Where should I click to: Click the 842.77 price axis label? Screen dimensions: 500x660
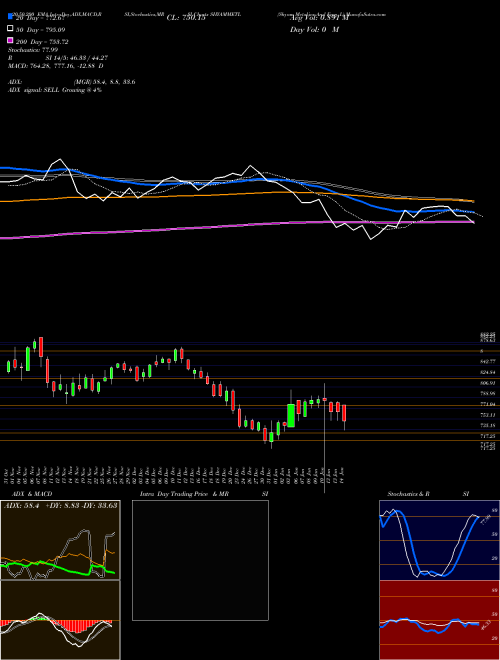(487, 361)
